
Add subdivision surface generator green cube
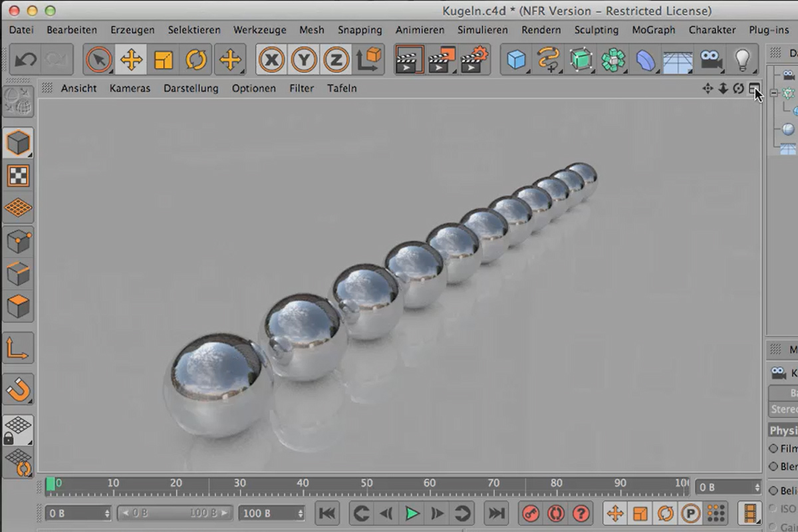pyautogui.click(x=582, y=60)
